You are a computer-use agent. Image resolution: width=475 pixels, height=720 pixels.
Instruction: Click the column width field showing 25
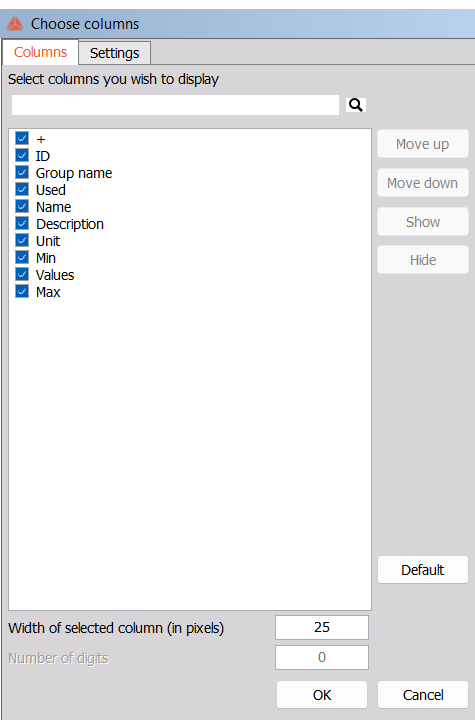[322, 627]
